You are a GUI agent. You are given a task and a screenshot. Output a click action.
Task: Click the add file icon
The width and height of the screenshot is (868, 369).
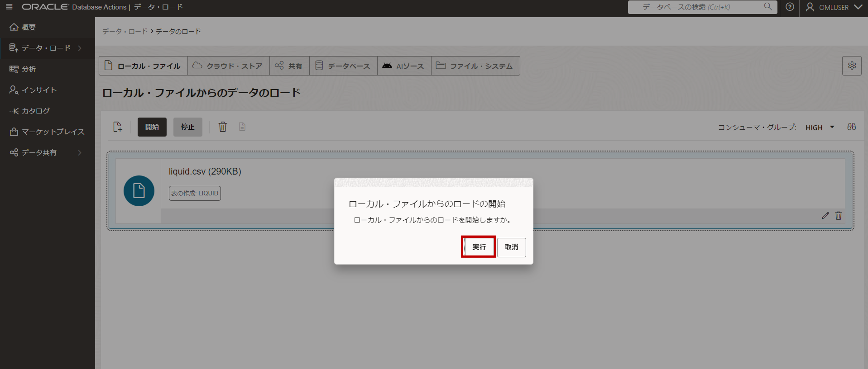(x=118, y=127)
